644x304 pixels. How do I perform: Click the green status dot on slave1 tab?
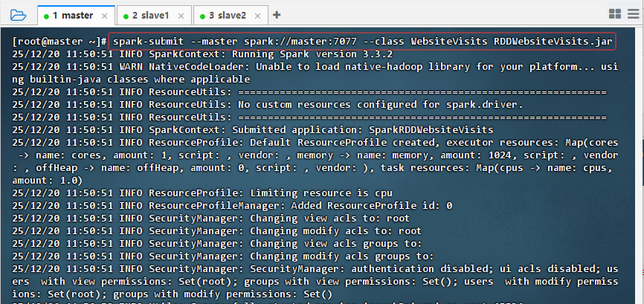point(126,16)
